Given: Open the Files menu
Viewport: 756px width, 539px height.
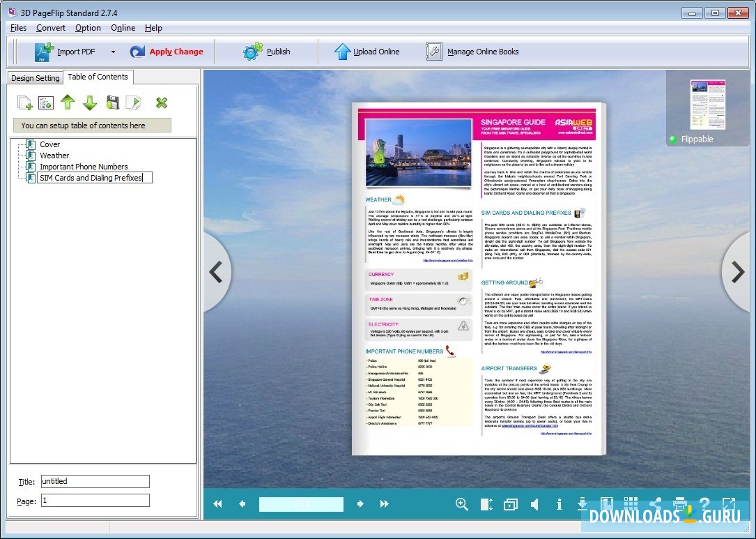Looking at the screenshot, I should click(18, 28).
